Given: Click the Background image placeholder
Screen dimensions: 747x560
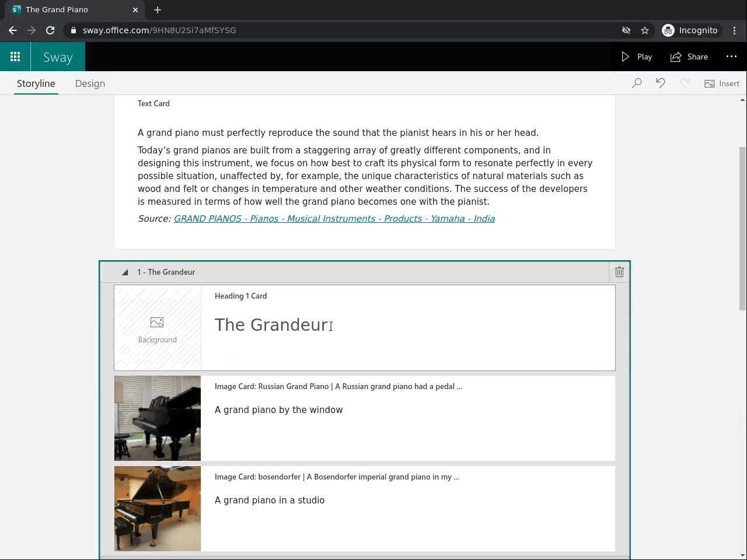Looking at the screenshot, I should click(x=157, y=327).
